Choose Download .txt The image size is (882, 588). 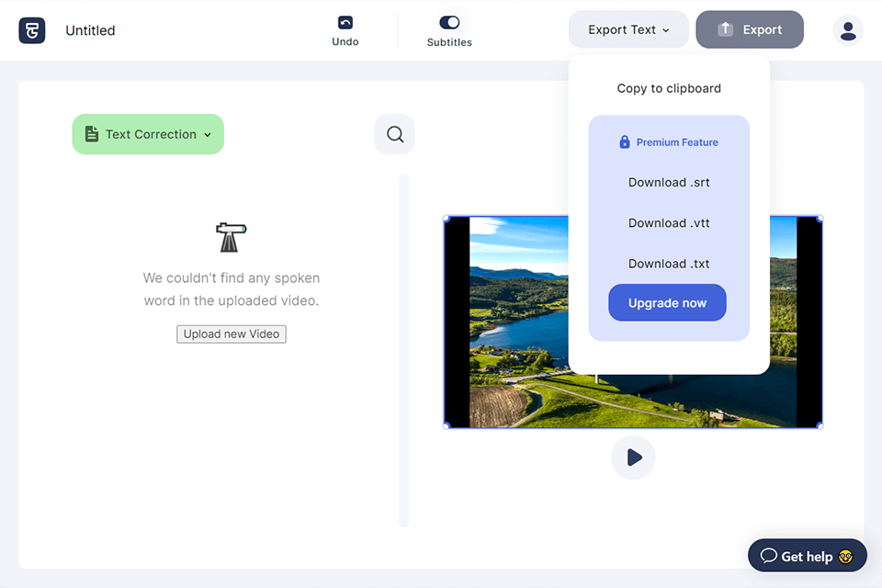click(x=669, y=264)
